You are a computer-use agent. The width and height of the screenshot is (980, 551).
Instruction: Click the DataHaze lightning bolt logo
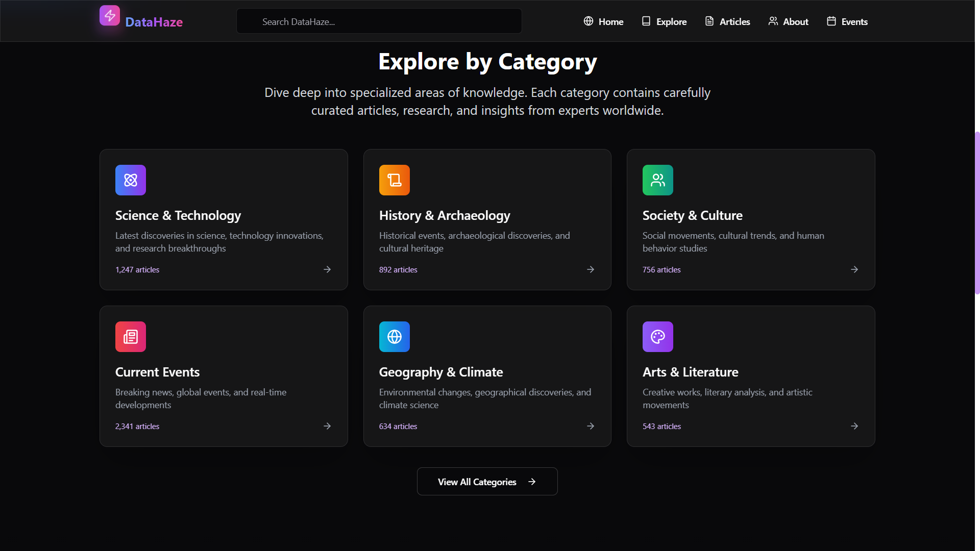pyautogui.click(x=110, y=16)
